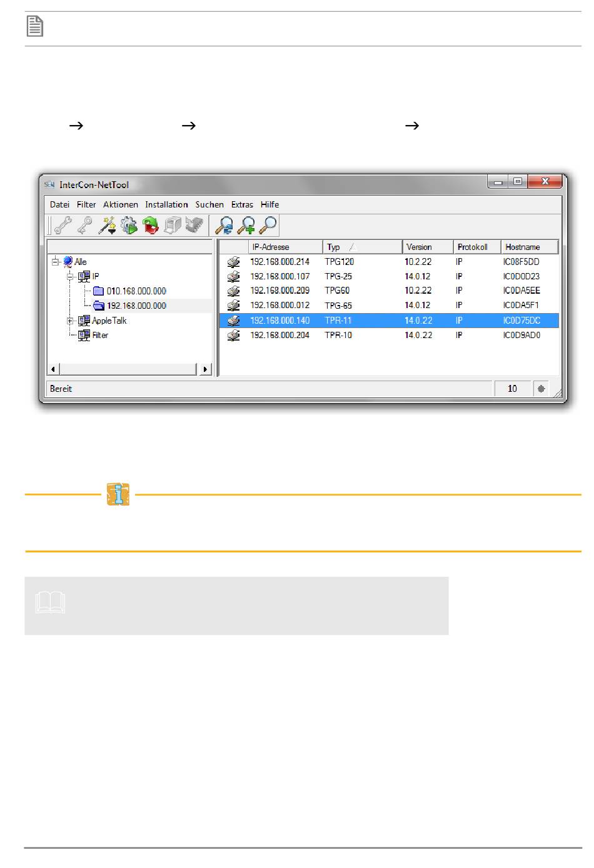Close the InterCon-NetTool window
This screenshot has height=868, width=594.
[x=545, y=182]
